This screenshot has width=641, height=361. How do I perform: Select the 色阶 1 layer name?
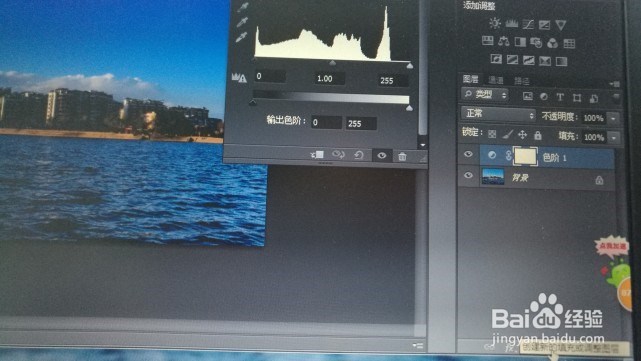[554, 157]
